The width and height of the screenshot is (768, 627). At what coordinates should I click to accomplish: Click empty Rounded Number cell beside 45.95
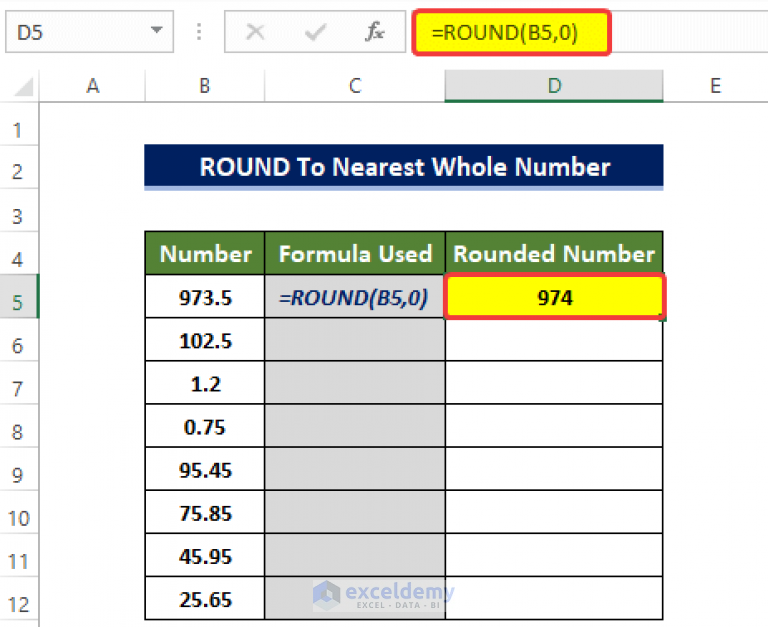554,555
